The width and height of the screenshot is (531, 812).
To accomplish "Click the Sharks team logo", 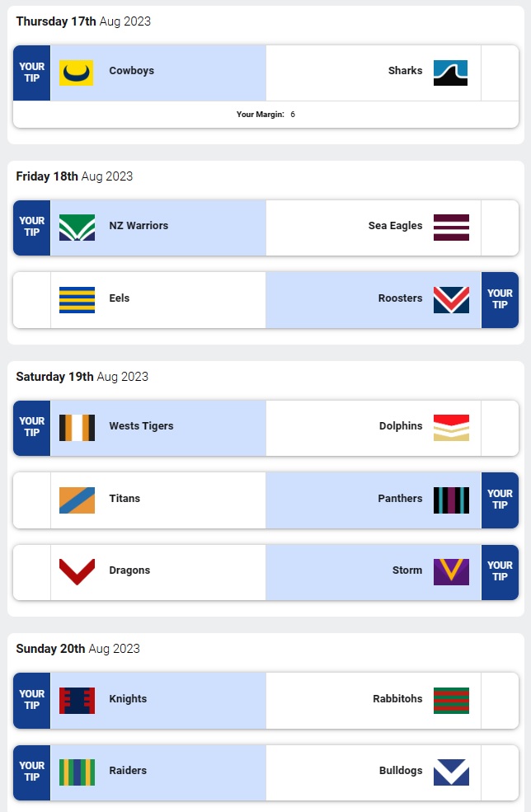I will [451, 73].
